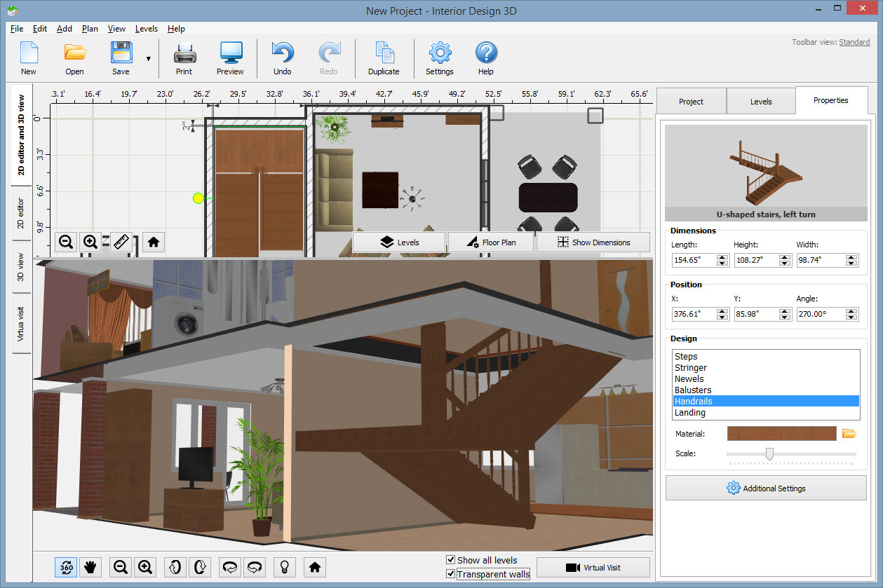Open the Plan menu in the menu bar
Viewport: 883px width, 588px height.
tap(90, 29)
